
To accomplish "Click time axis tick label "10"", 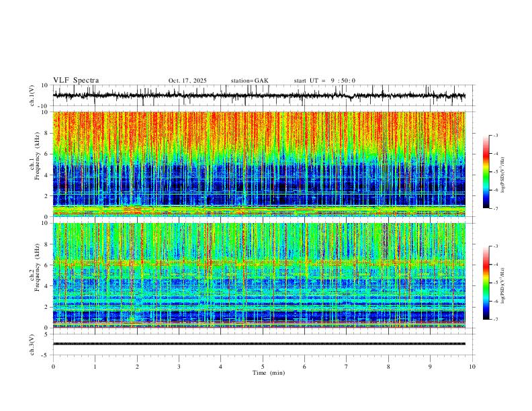I will click(x=472, y=367).
